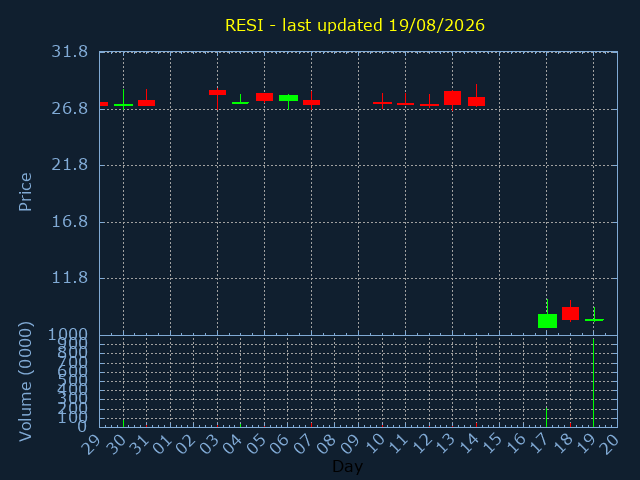
Task: Click the red candlestick on day 07
Action: click(311, 102)
